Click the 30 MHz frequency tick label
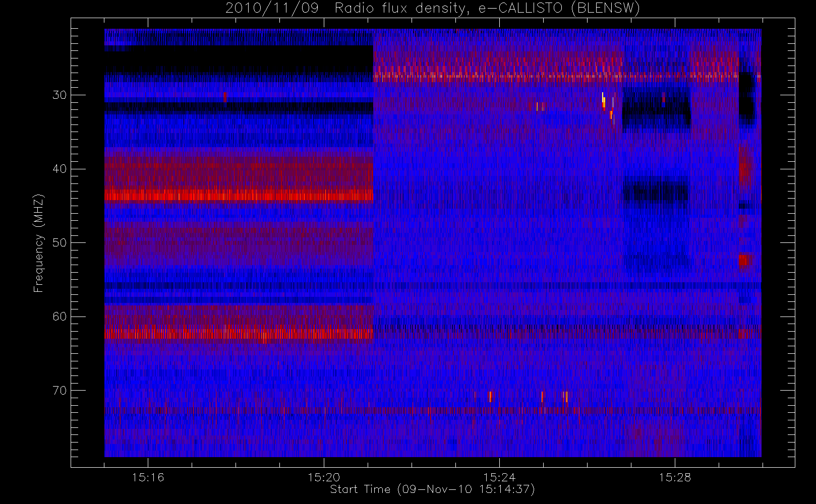This screenshot has height=504, width=816. tap(60, 95)
